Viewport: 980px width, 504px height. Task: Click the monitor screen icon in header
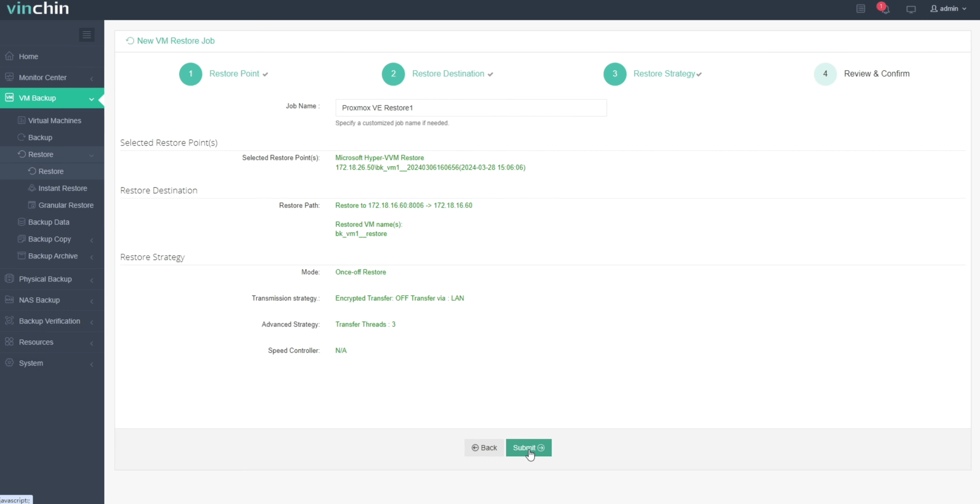911,9
